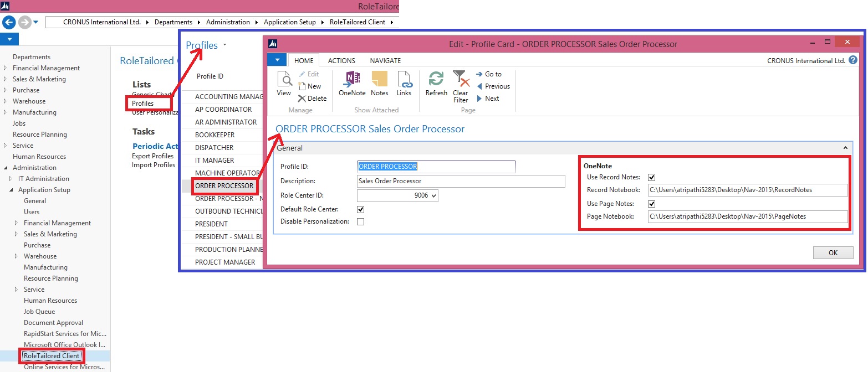
Task: Select ORDER PROCESSOR in the profiles list
Action: [224, 185]
